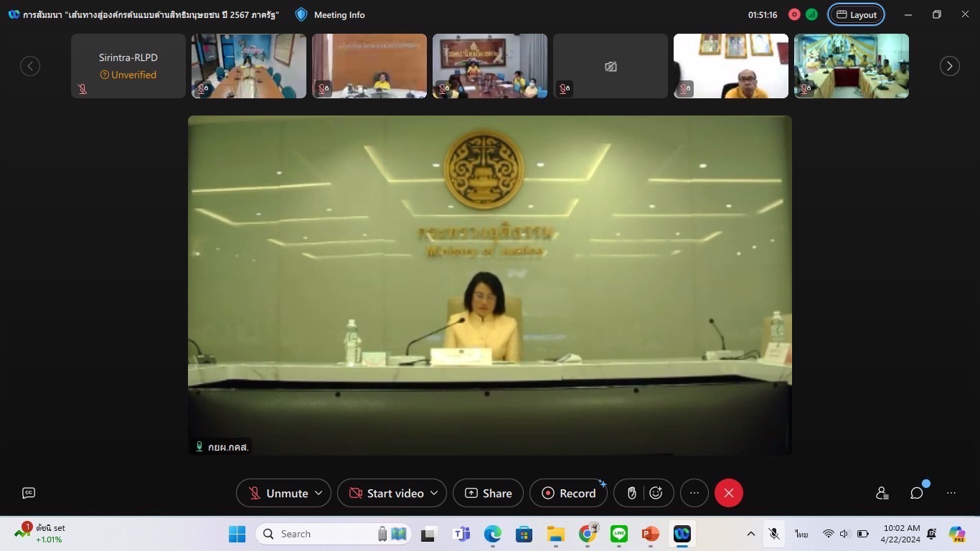Viewport: 980px width, 551px height.
Task: Select the Sirintra-RLPD participant tile
Action: [128, 66]
